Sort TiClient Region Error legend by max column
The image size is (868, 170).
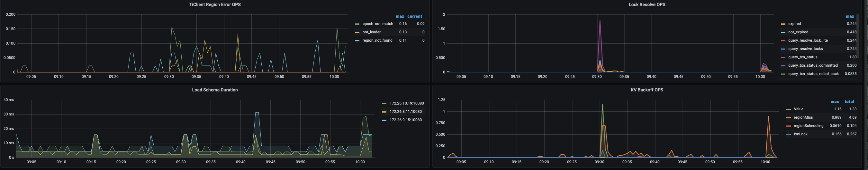pyautogui.click(x=400, y=16)
